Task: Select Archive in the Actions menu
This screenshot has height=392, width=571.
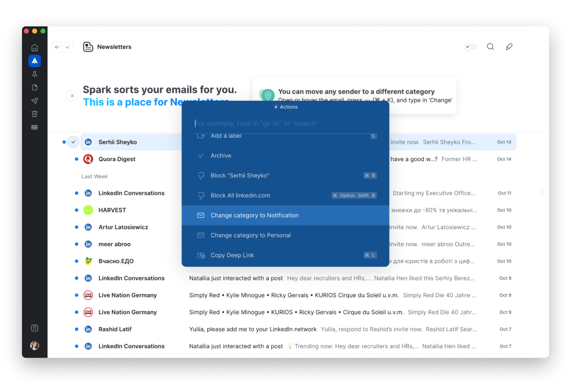Action: [285, 155]
